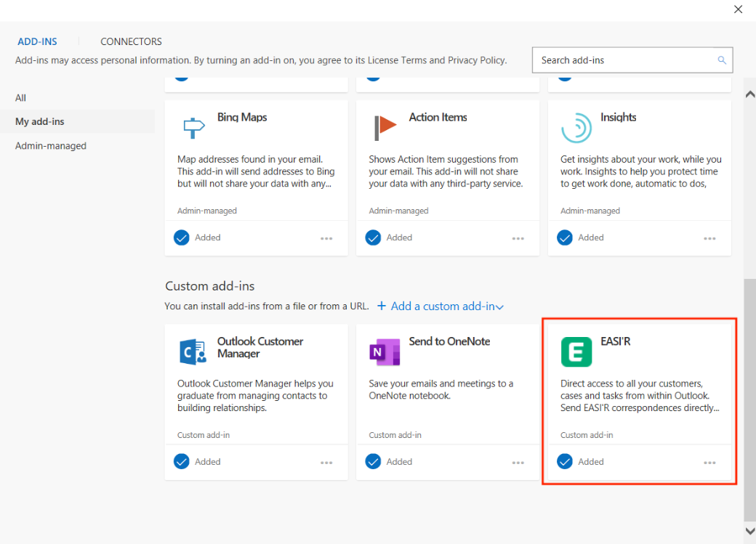Switch to the ADD-INS tab
This screenshot has height=544, width=756.
(x=37, y=41)
